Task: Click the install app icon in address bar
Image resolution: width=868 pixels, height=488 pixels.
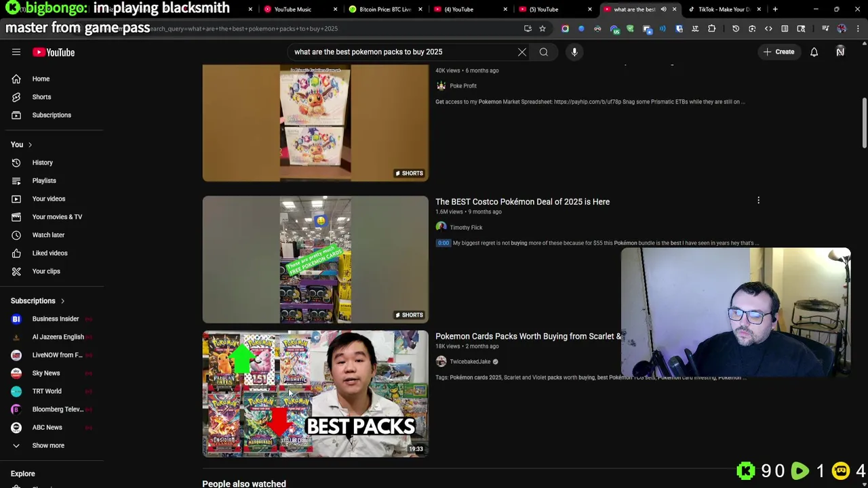Action: click(x=528, y=28)
